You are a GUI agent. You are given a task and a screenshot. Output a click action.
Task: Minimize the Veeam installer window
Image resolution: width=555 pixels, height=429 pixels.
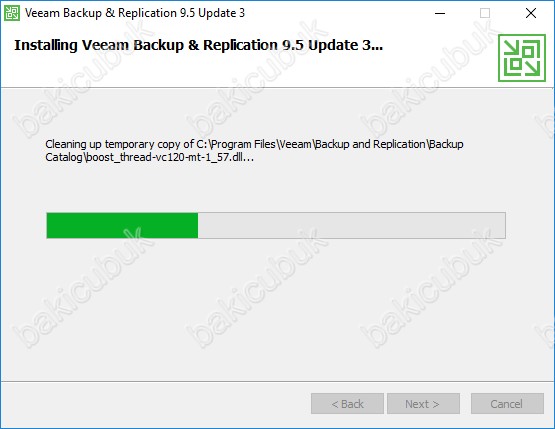(x=440, y=13)
